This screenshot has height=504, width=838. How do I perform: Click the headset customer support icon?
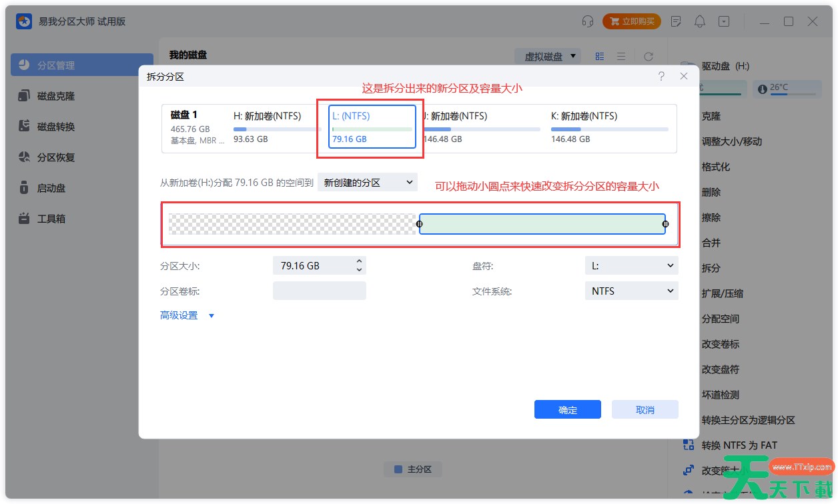tap(588, 21)
